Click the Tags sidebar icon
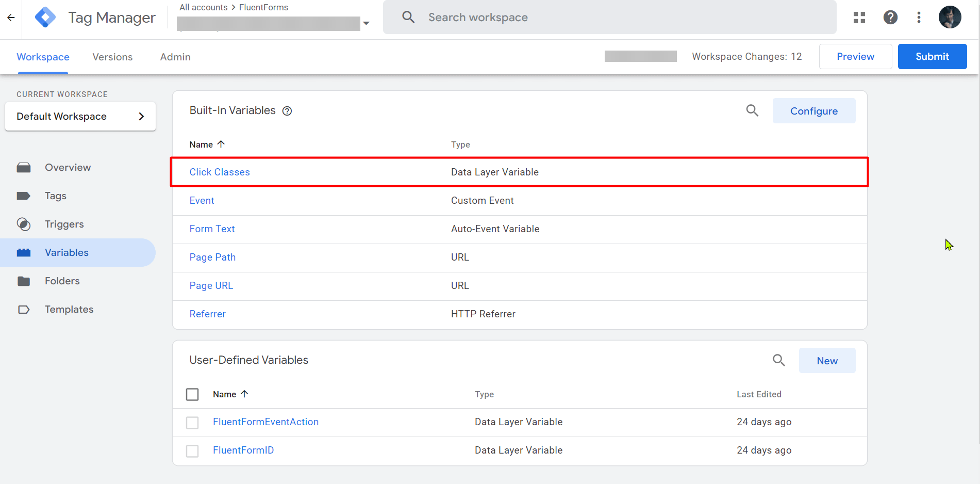Viewport: 980px width, 484px height. pos(24,196)
